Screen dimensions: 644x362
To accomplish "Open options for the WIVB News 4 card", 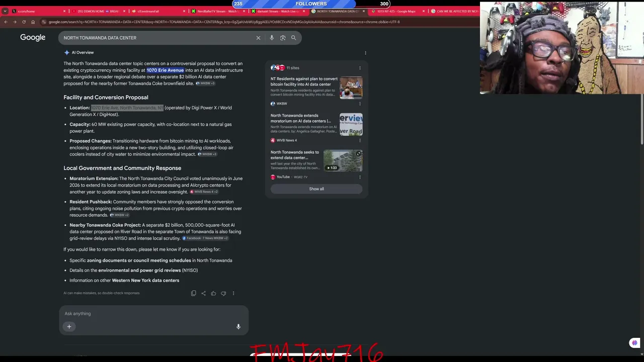I will (360, 140).
